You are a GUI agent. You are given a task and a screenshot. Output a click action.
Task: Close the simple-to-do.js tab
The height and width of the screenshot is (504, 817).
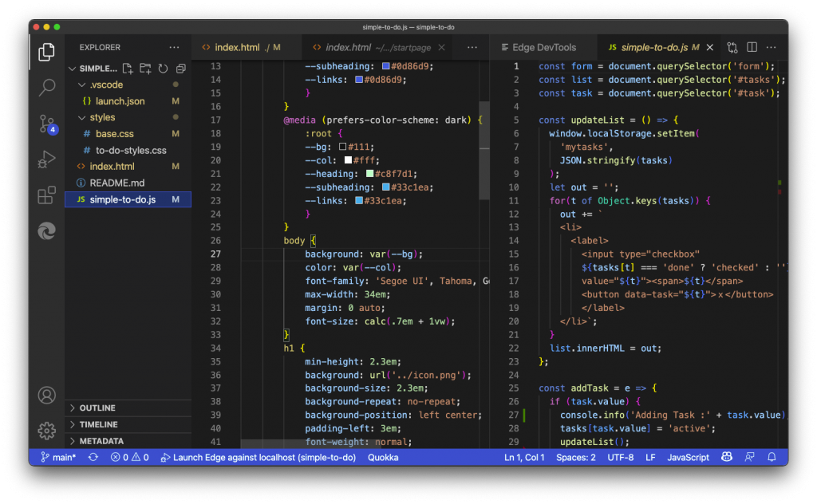[x=709, y=47]
